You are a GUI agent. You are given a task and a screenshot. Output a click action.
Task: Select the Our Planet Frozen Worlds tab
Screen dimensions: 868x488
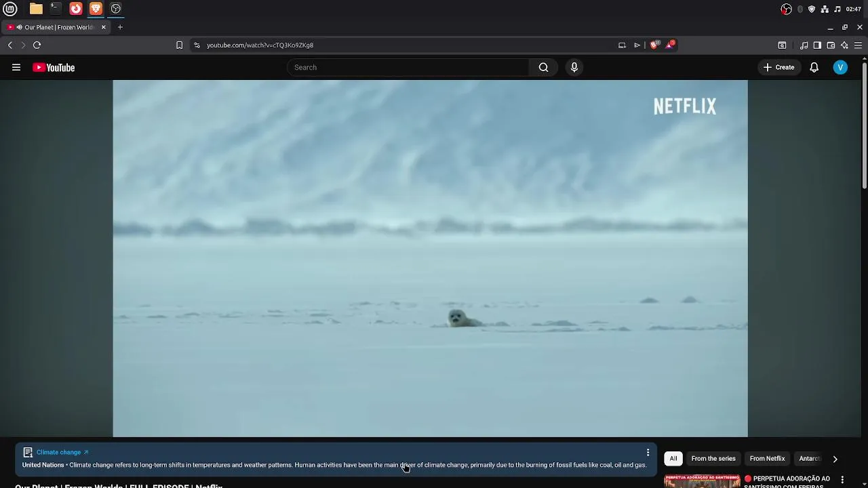tap(56, 27)
